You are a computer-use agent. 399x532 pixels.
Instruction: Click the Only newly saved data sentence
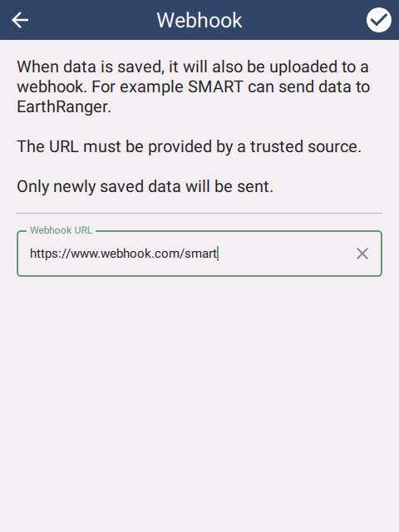click(145, 186)
